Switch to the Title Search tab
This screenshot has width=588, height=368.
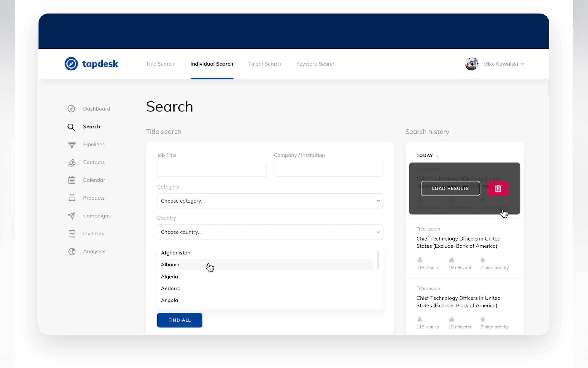pyautogui.click(x=160, y=64)
